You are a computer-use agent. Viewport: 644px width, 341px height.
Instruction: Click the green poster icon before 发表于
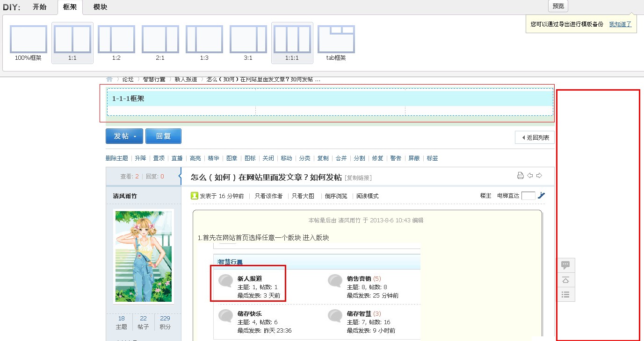click(194, 196)
